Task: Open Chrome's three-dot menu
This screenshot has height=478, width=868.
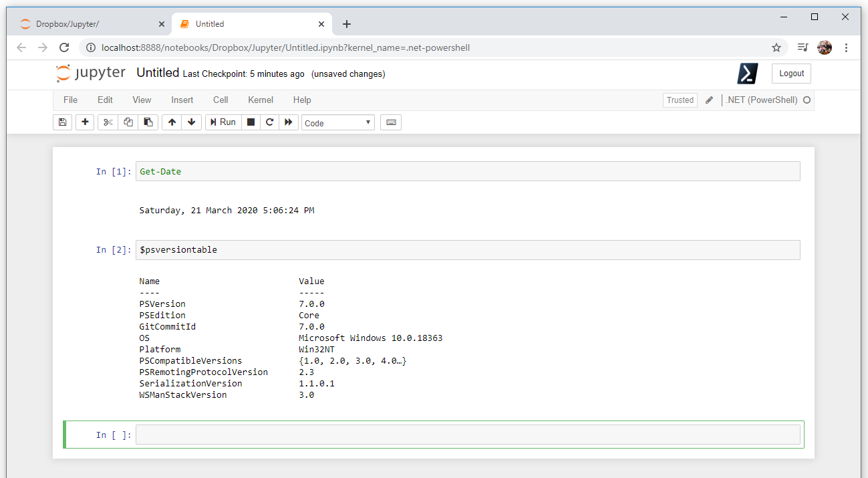Action: (847, 47)
